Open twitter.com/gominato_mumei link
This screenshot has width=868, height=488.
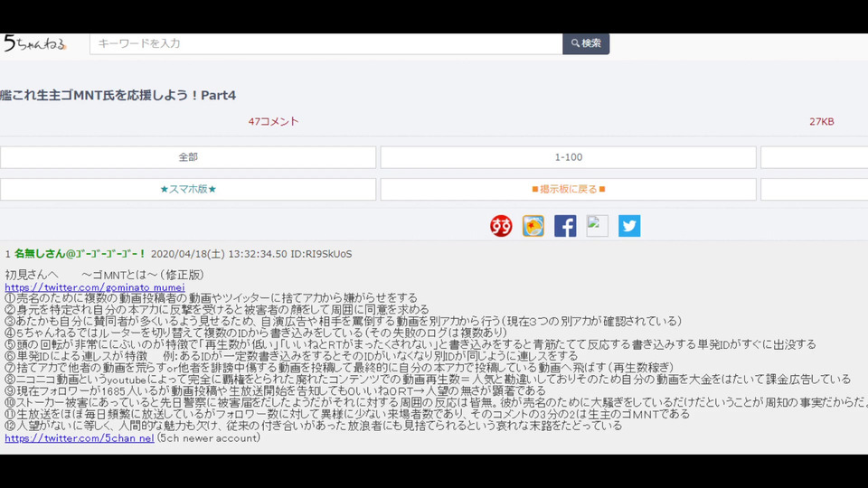95,287
